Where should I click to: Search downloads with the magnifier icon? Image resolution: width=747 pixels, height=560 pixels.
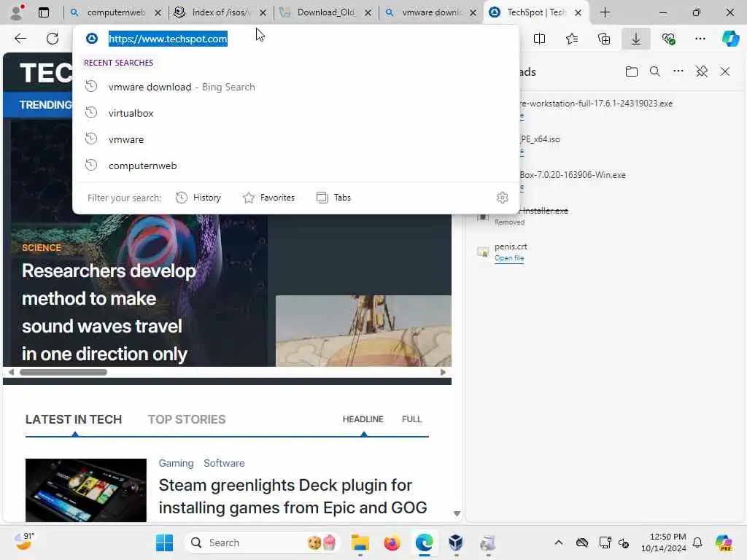pos(654,72)
